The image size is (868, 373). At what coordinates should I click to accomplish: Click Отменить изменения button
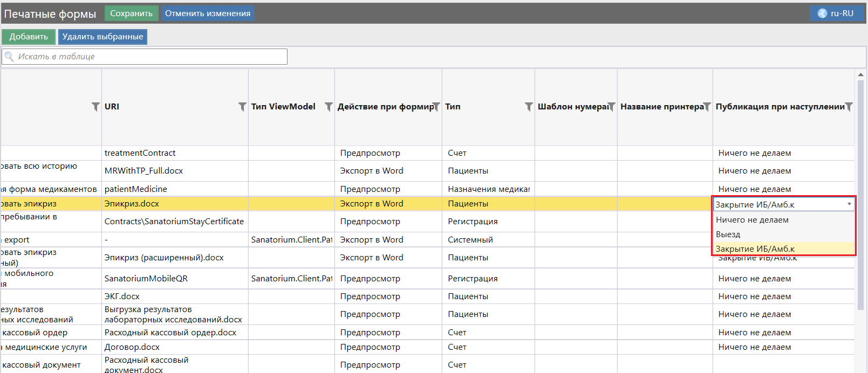point(208,13)
